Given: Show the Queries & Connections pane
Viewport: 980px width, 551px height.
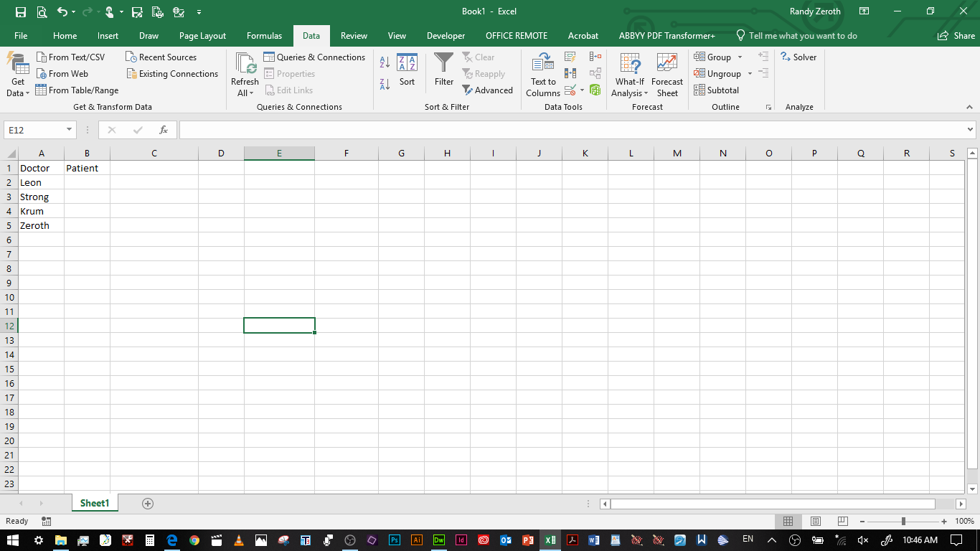Looking at the screenshot, I should pos(314,57).
